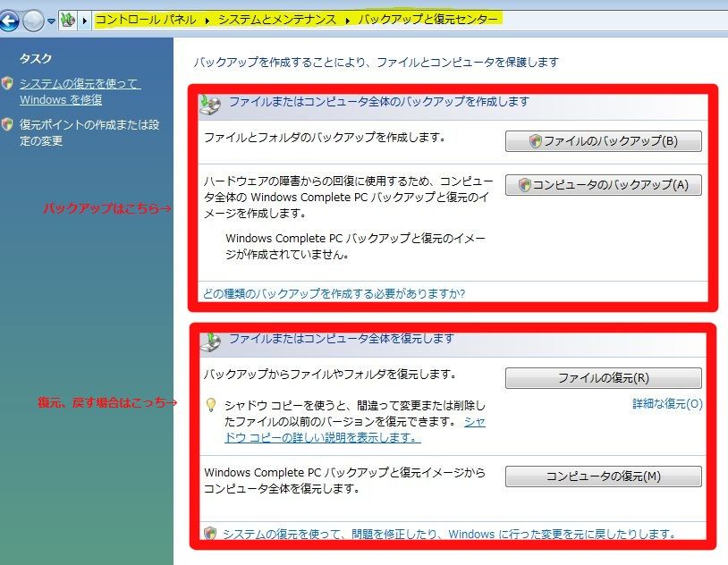
Task: Click the light bulb tip icon
Action: click(x=211, y=405)
